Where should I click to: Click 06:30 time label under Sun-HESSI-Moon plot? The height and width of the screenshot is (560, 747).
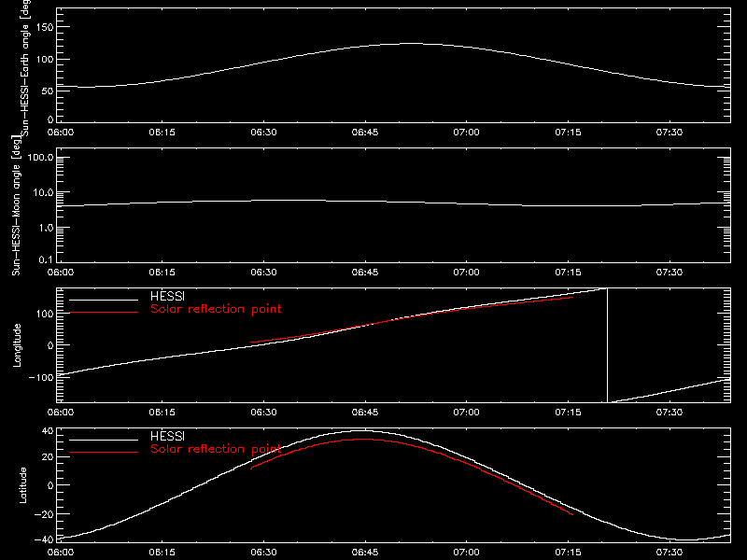[263, 272]
